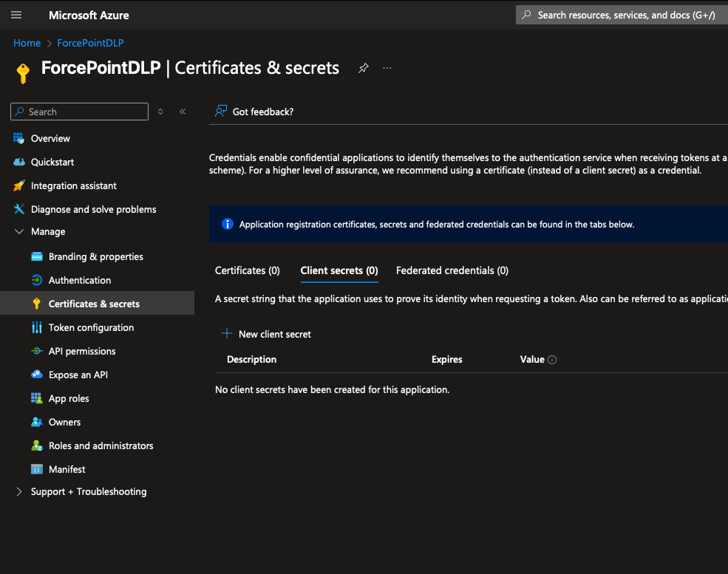Click ForcePointDLP breadcrumb link
The height and width of the screenshot is (574, 728).
[90, 43]
